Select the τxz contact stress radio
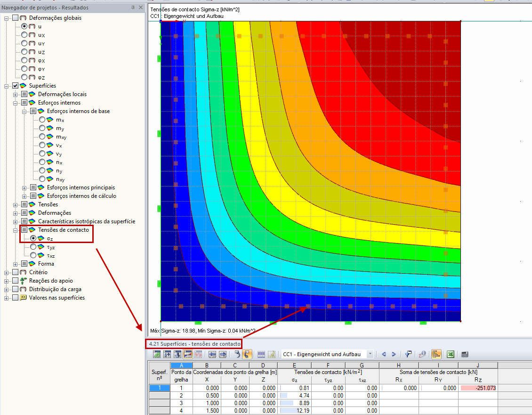532x415 pixels. (33, 255)
